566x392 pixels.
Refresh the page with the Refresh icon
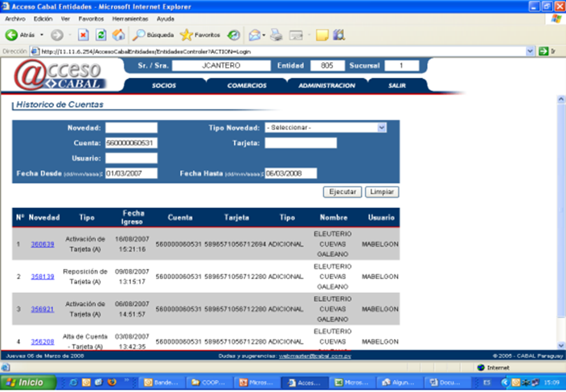101,35
